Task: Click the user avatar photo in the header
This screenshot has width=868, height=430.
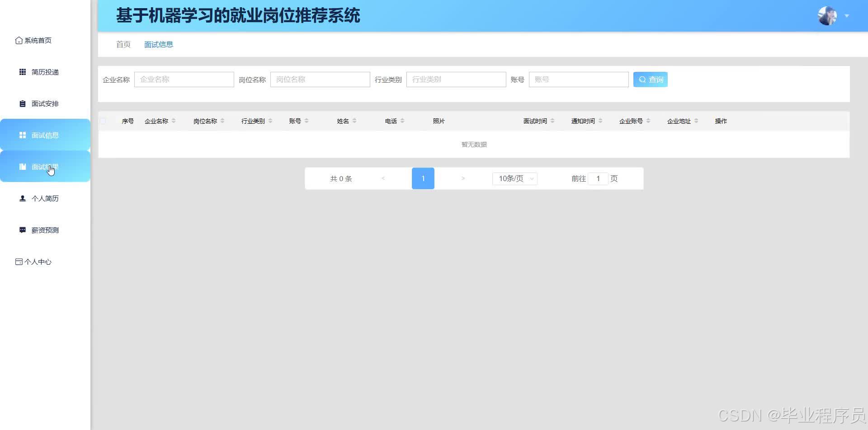Action: [x=827, y=15]
